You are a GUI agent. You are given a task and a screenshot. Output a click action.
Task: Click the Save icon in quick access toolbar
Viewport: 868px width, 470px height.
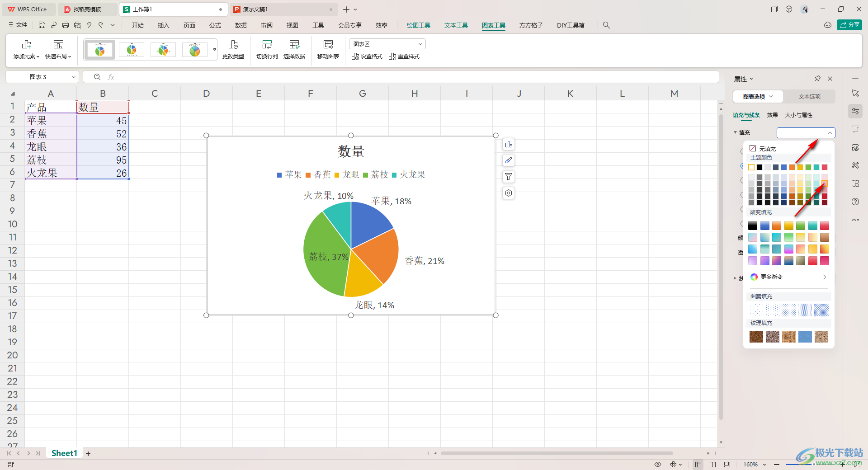click(x=42, y=25)
